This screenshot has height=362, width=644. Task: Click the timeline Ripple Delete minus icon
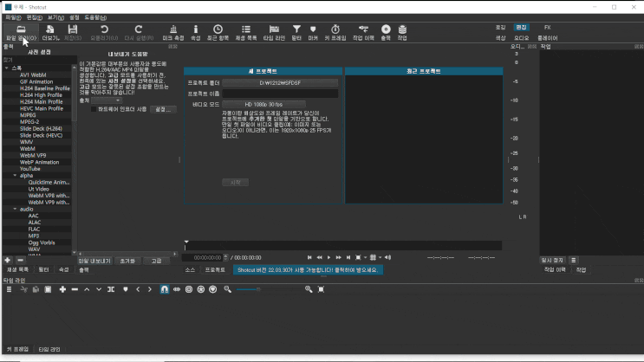75,289
